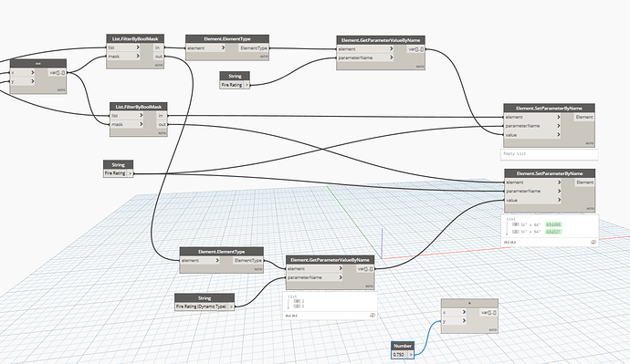Click the var[]..[] output port of the * node
Screen dimensions: 630x364
pos(488,312)
